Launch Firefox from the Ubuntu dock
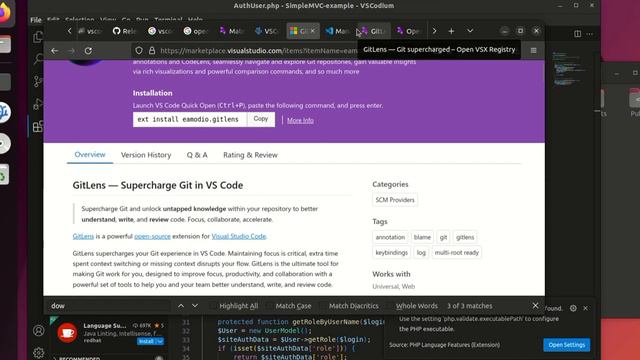640x360 pixels. coord(4,12)
